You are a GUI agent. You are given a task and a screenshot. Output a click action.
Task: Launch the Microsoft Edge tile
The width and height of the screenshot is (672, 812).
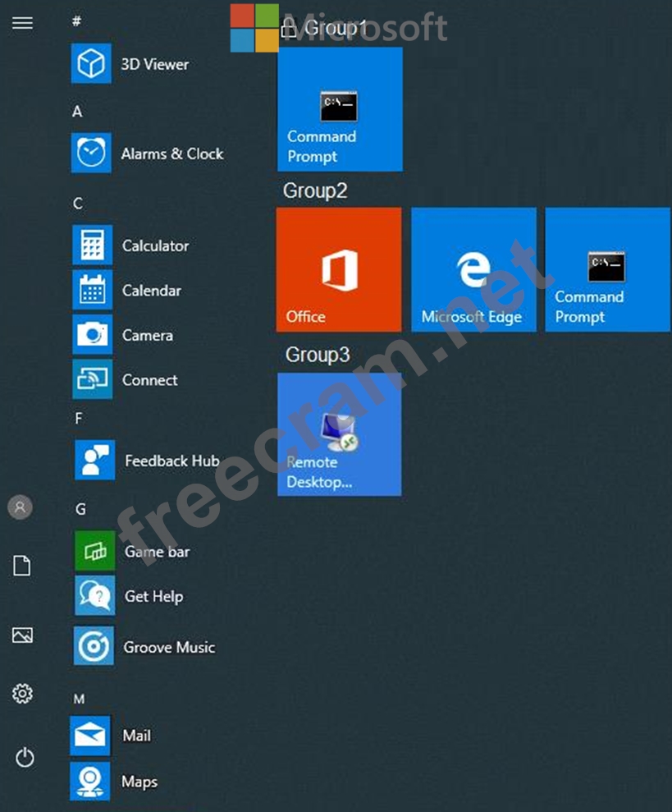click(473, 270)
